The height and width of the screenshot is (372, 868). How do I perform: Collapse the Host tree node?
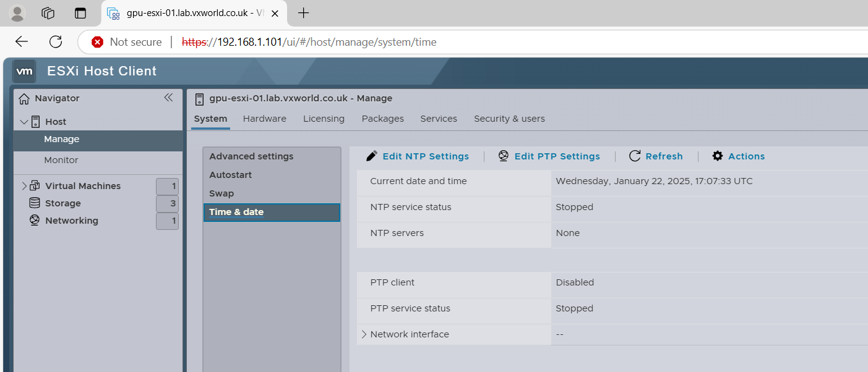pos(24,122)
